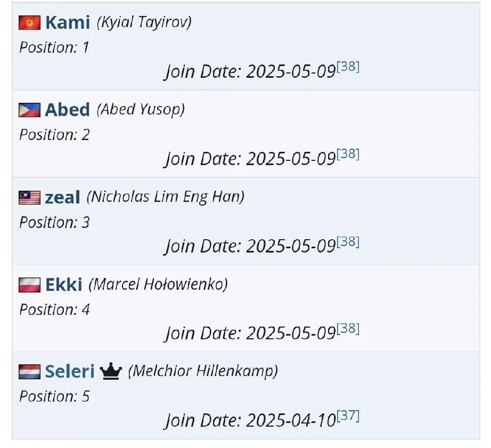491x448 pixels.
Task: Click the captain crown icon beside Seleri
Action: tap(111, 371)
